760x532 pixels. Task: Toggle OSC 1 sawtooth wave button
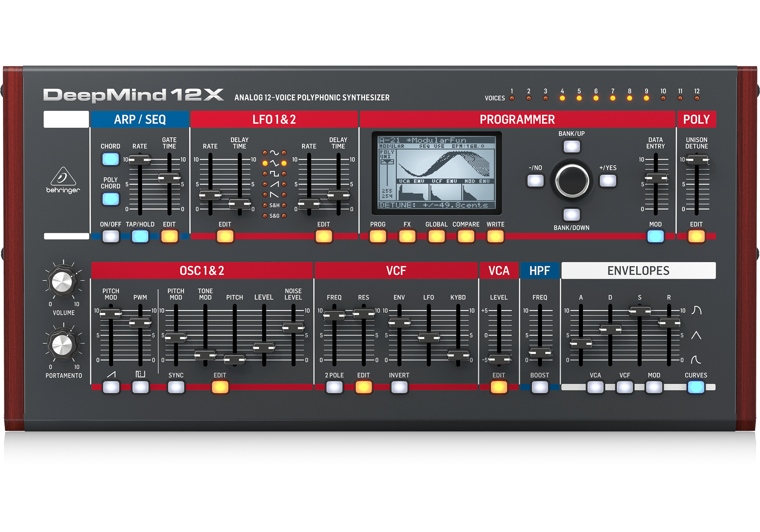[111, 387]
